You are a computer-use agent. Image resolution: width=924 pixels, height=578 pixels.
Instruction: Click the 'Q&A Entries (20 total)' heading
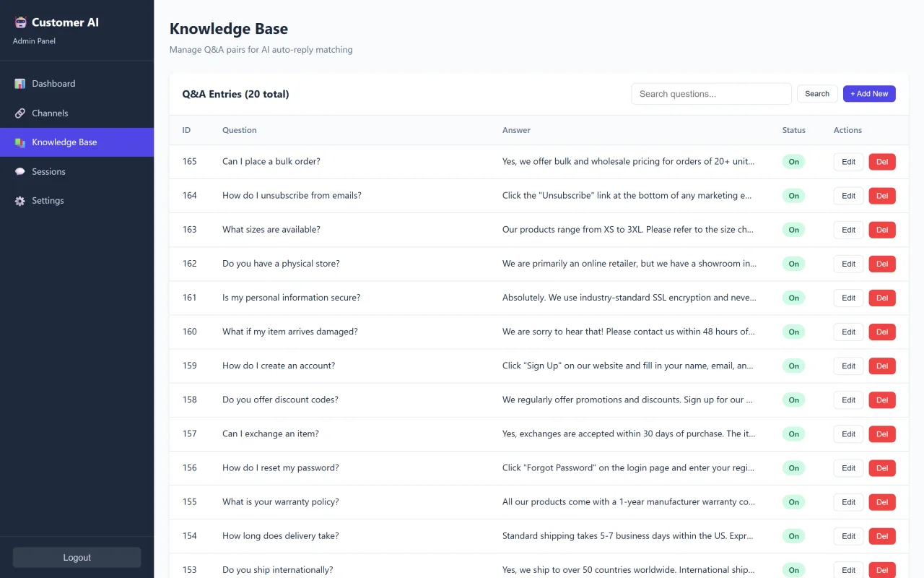(x=235, y=94)
